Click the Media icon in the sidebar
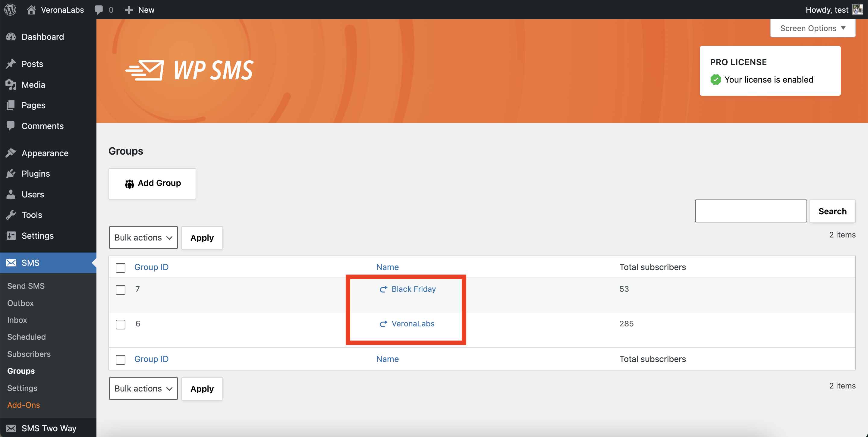The image size is (868, 437). click(11, 85)
